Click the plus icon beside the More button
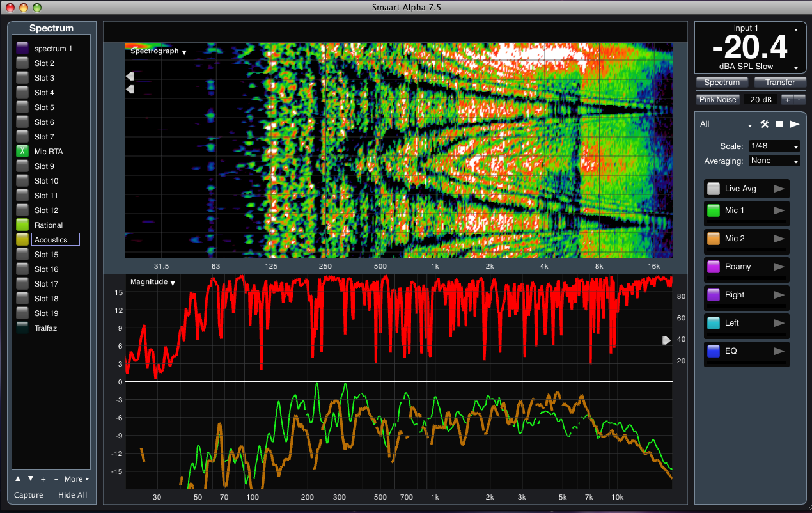Image resolution: width=812 pixels, height=513 pixels. 43,479
